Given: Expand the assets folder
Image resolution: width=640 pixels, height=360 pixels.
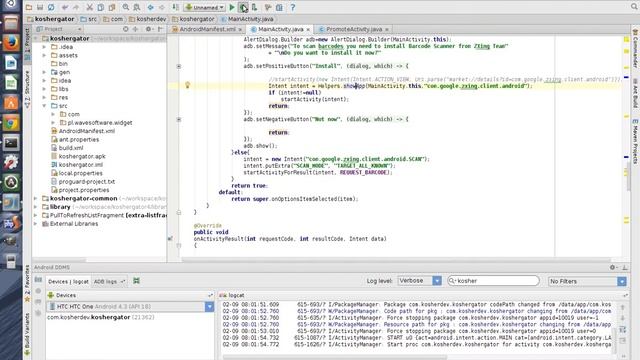Looking at the screenshot, I should coord(44,55).
